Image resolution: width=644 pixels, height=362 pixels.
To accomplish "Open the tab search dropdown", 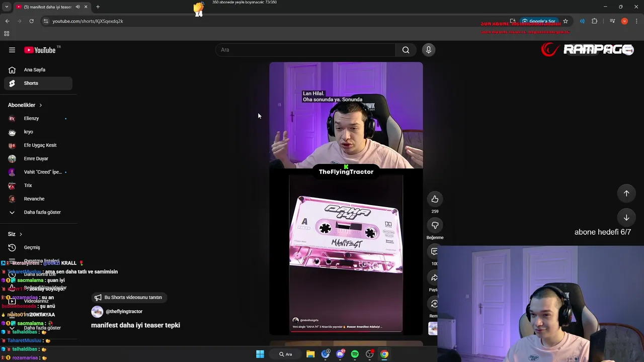I will [x=7, y=7].
